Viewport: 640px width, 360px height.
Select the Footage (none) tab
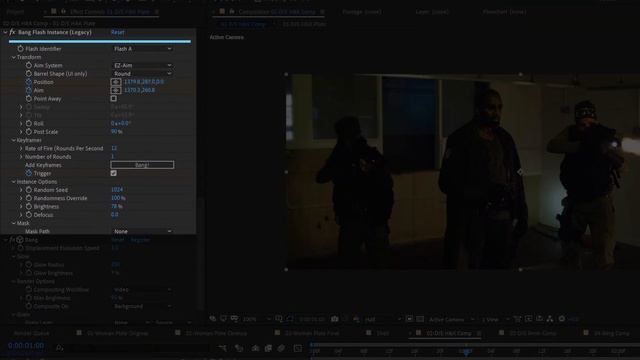(362, 12)
